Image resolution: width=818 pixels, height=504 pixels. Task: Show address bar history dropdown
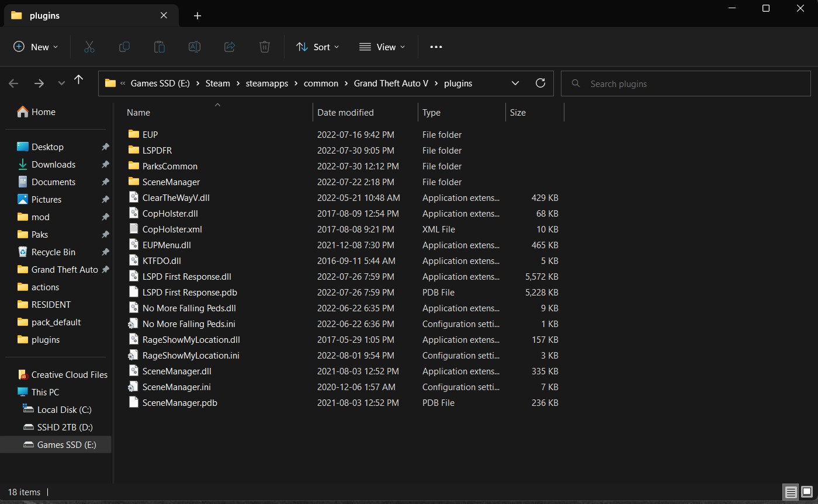(515, 83)
